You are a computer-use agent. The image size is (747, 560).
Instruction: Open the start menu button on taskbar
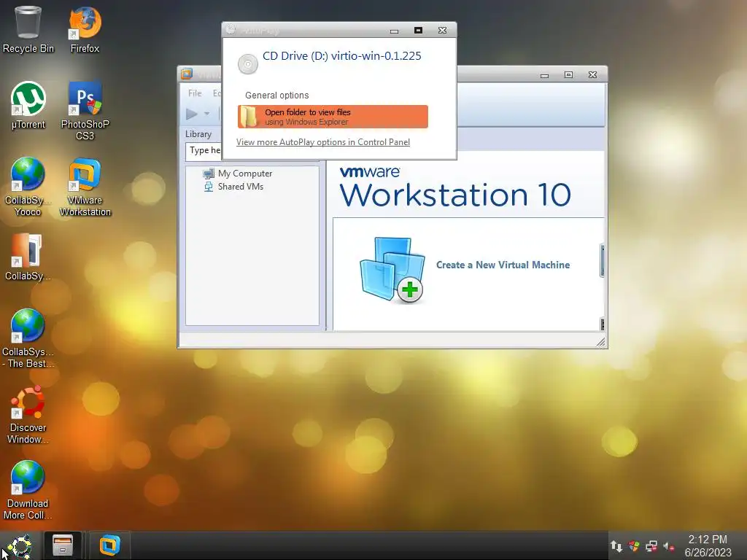[18, 546]
